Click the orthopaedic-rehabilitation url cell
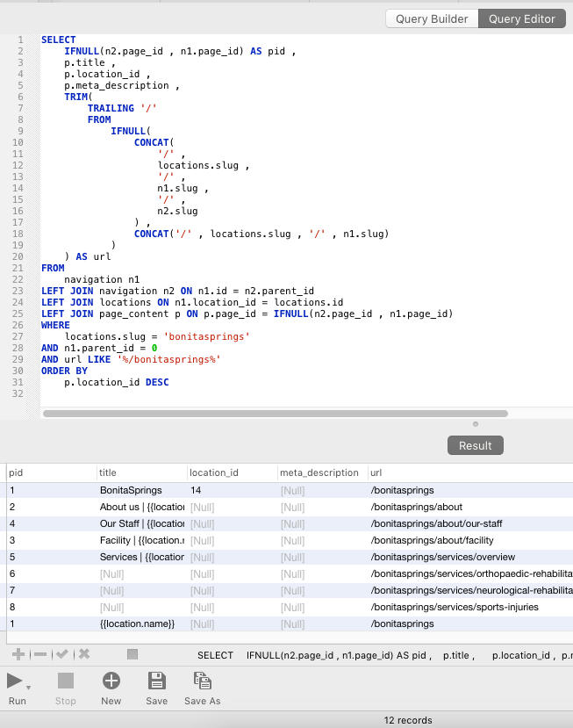 pyautogui.click(x=470, y=573)
